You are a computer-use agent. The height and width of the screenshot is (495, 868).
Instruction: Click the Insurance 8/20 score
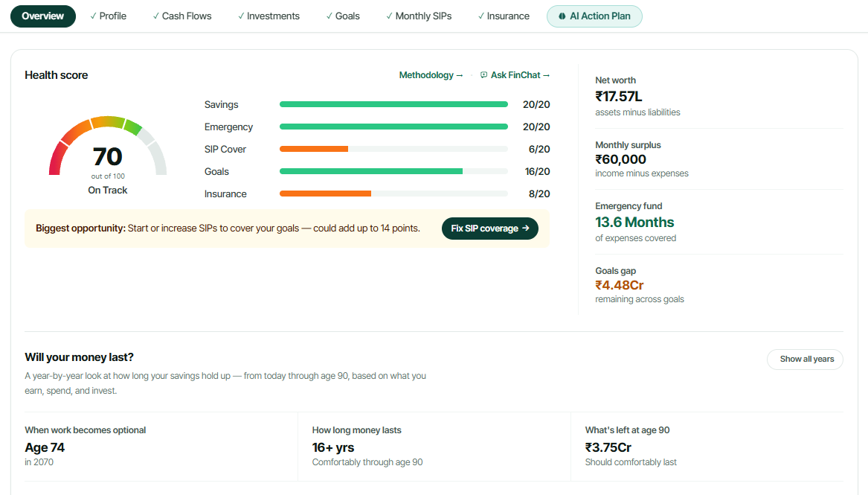pos(539,194)
